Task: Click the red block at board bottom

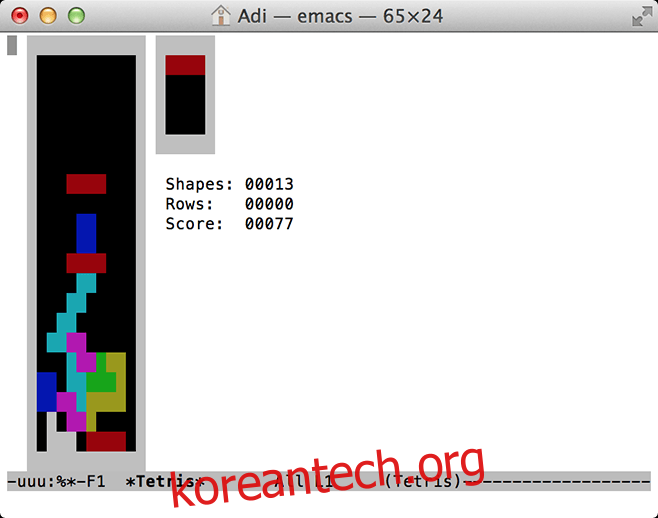Action: [x=106, y=442]
